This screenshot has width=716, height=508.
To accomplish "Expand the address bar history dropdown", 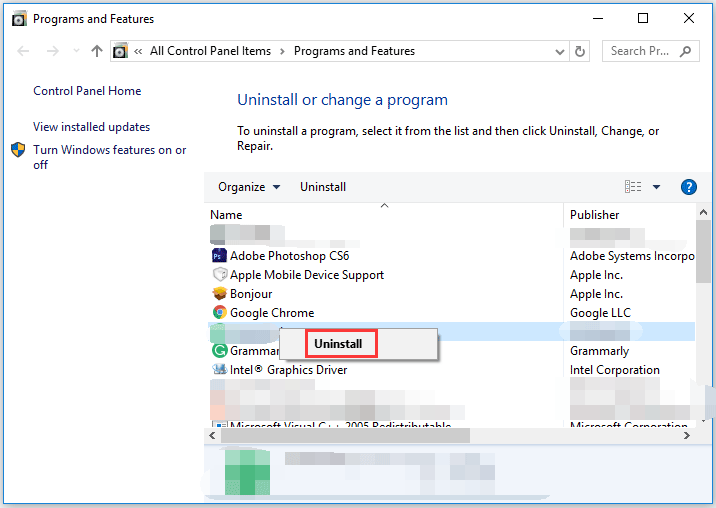I will click(x=560, y=52).
